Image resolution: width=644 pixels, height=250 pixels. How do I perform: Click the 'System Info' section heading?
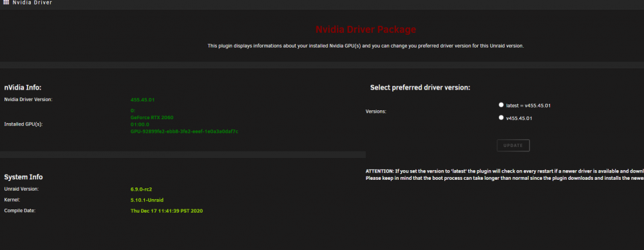point(23,177)
